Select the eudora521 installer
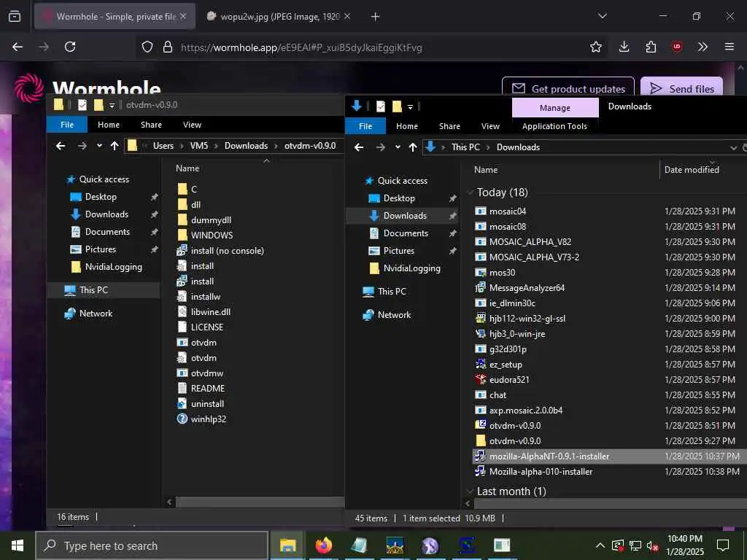 (508, 379)
